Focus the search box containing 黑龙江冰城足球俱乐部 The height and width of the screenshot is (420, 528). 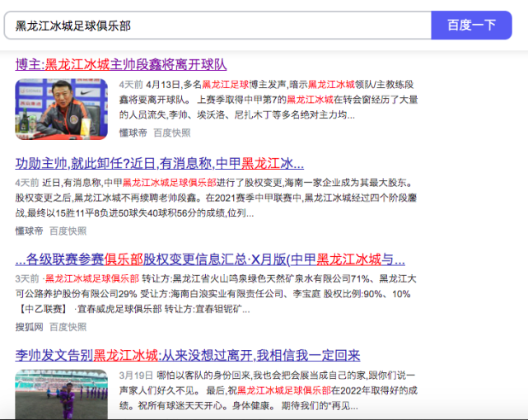pos(217,26)
